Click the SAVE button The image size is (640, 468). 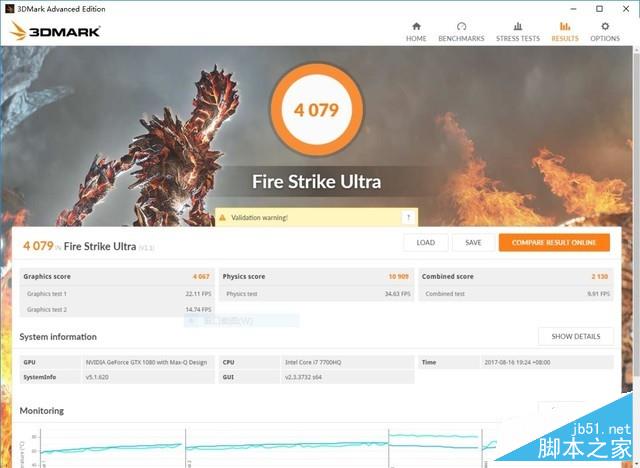[x=473, y=242]
